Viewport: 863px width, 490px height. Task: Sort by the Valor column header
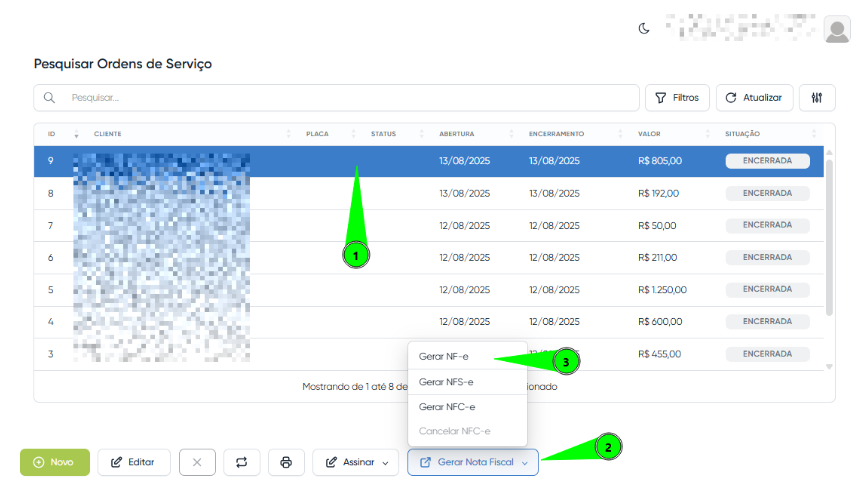coord(650,134)
